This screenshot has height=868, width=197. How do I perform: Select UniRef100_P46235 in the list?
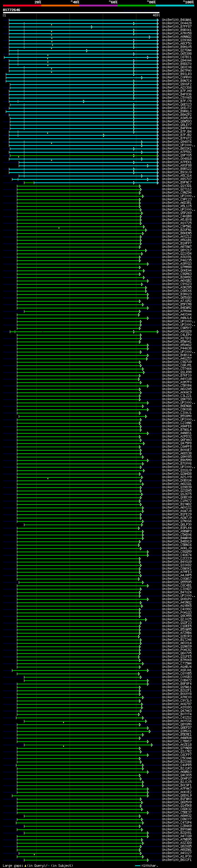(177, 260)
